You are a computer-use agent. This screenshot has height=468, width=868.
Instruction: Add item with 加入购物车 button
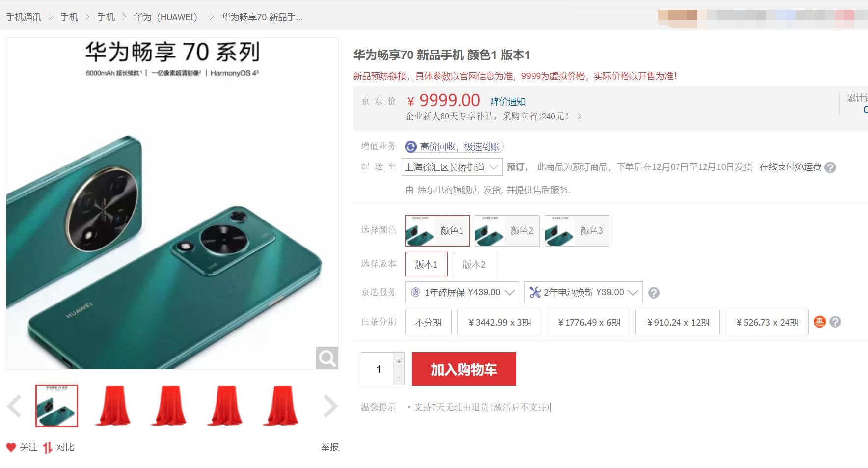[464, 369]
